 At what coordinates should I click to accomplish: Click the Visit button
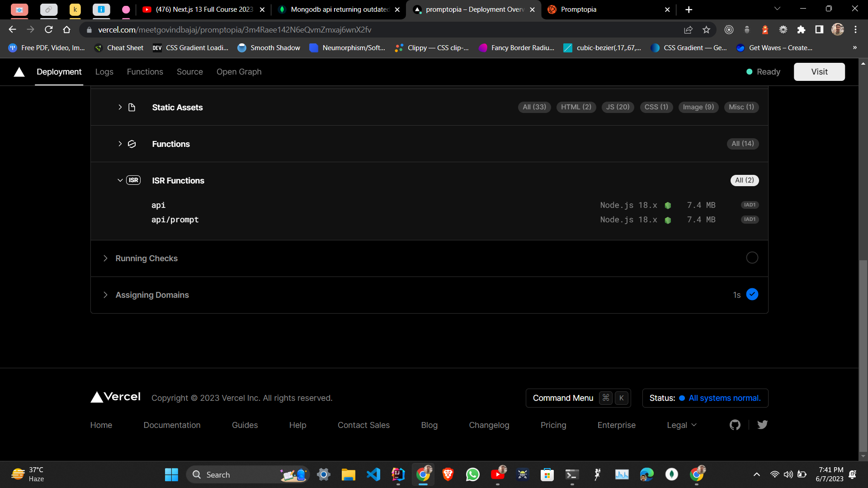click(x=819, y=72)
